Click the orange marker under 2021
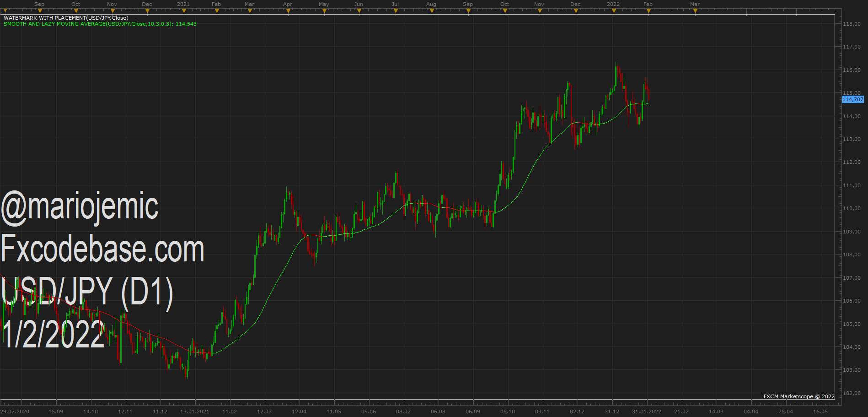Viewport: 868px width, 417px height. pyautogui.click(x=184, y=11)
